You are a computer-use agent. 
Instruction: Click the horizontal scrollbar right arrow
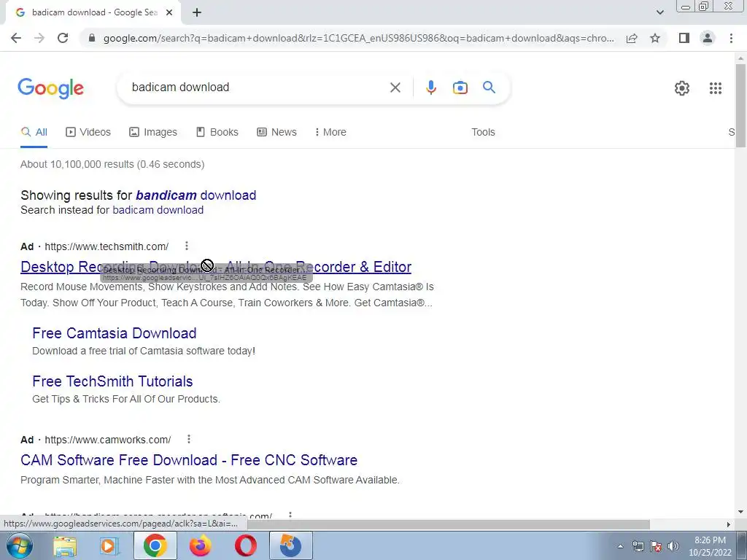pyautogui.click(x=728, y=524)
